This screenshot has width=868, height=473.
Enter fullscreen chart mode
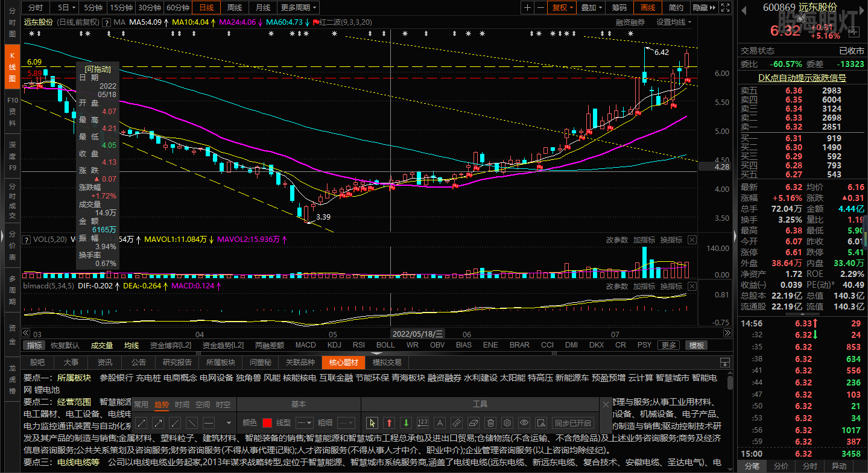click(x=724, y=7)
